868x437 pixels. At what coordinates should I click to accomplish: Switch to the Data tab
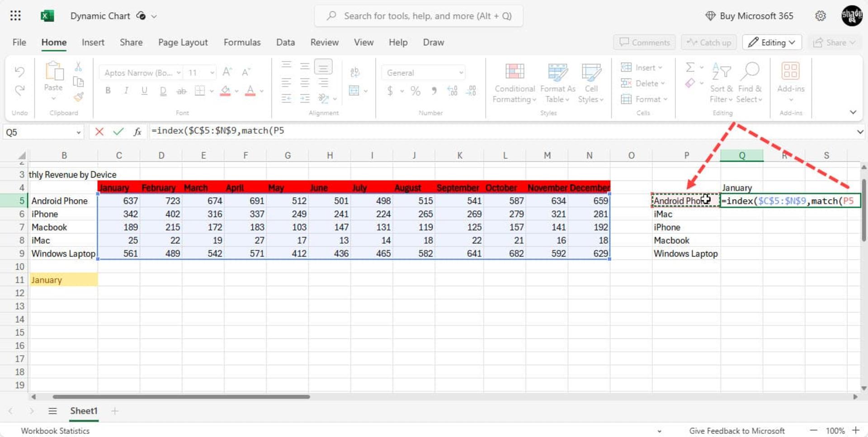pos(285,42)
